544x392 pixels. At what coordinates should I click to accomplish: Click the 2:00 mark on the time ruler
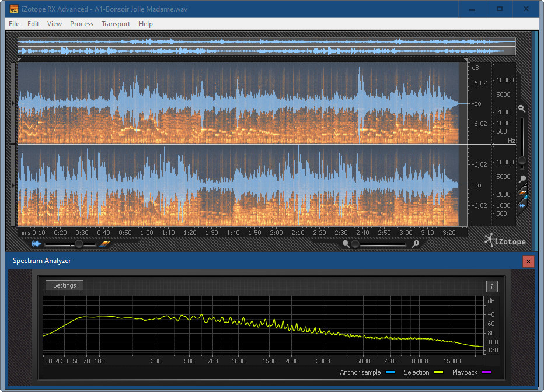pos(276,233)
